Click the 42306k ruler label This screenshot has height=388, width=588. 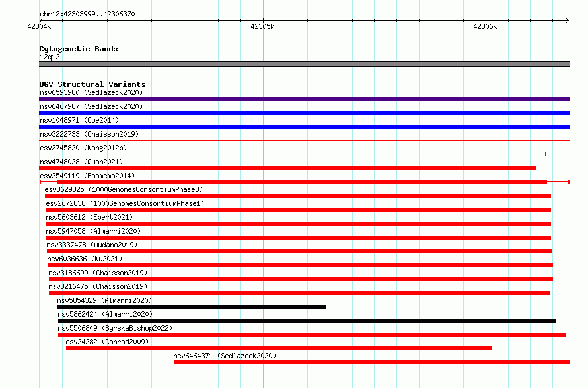485,26
